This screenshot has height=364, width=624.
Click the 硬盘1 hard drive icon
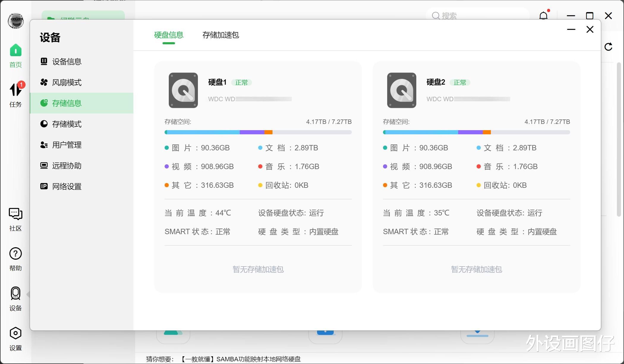183,90
